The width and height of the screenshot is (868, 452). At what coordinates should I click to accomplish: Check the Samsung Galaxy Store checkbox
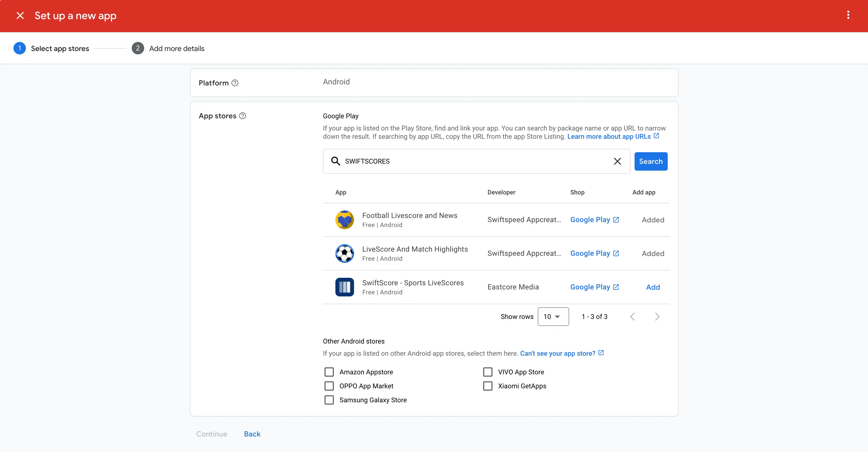[329, 400]
